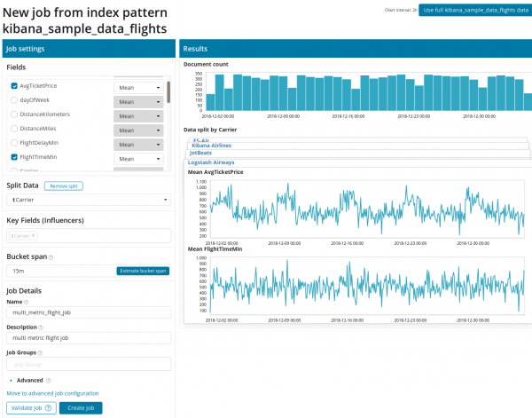Click the help icon next to Name

(28, 302)
